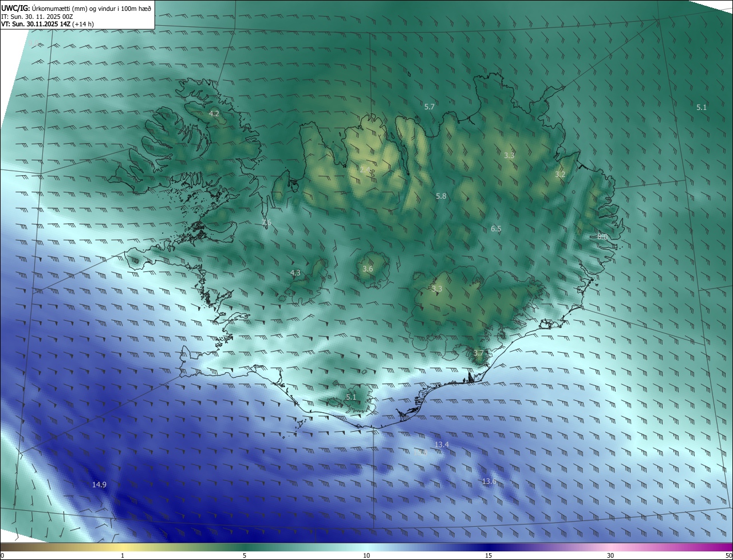Click the 1 label on the color scale
This screenshot has width=733, height=560.
(x=123, y=555)
